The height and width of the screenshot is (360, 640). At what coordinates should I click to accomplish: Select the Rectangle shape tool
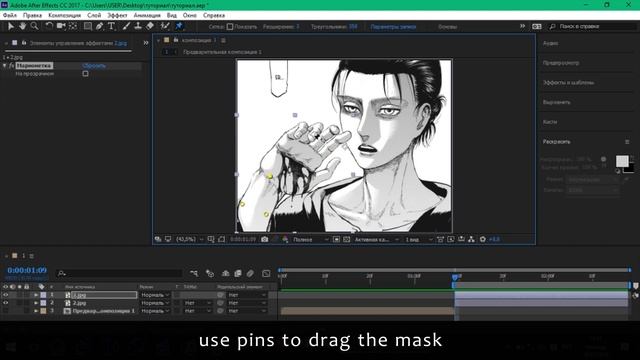pyautogui.click(x=87, y=26)
